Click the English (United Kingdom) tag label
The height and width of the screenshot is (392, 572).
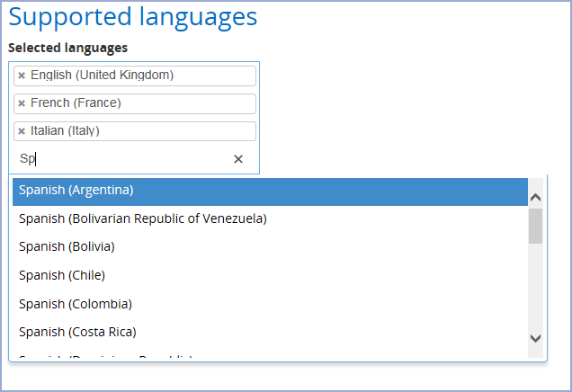pyautogui.click(x=102, y=76)
